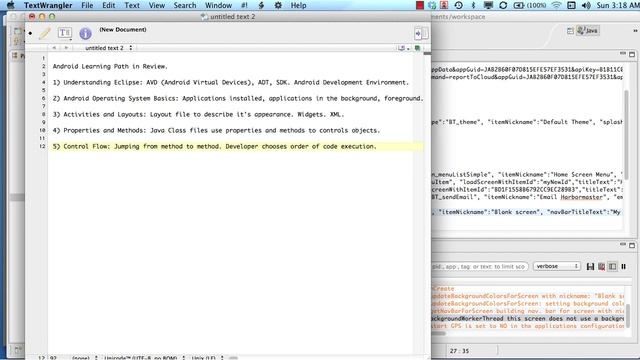The image size is (640, 360).
Task: Open the View menu
Action: [x=157, y=5]
